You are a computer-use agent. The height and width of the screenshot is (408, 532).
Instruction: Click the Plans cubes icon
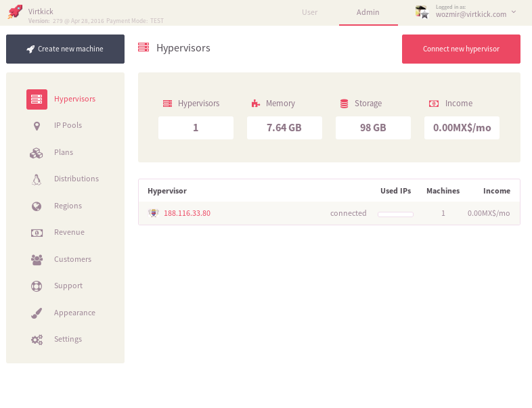coord(37,153)
